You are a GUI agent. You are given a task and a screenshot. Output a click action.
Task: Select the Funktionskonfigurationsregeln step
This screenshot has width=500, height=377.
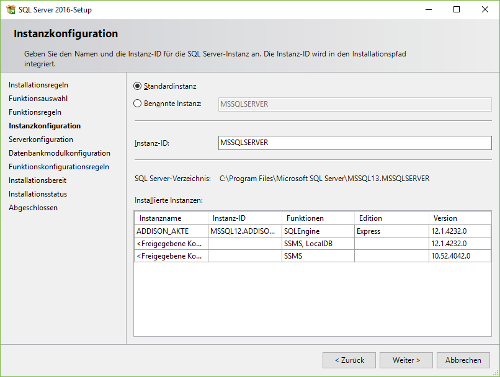pos(59,167)
